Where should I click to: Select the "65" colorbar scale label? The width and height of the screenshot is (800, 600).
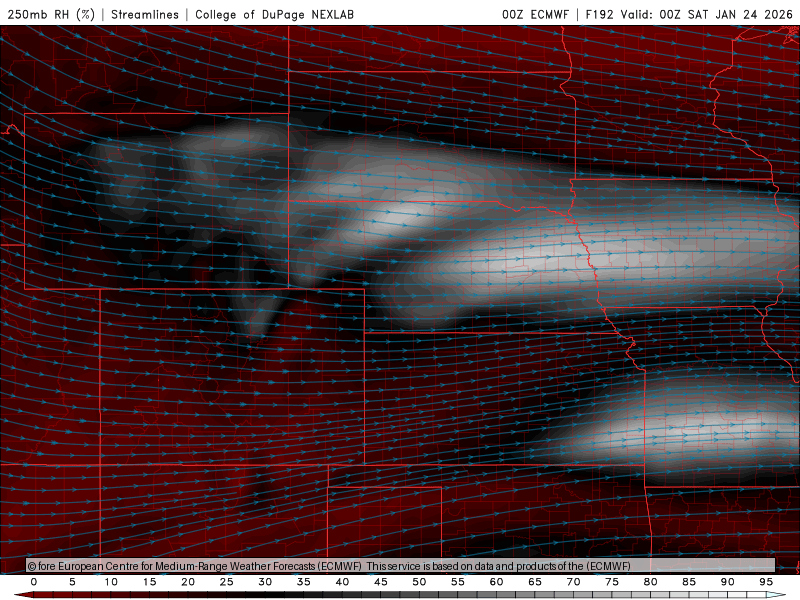coord(535,582)
